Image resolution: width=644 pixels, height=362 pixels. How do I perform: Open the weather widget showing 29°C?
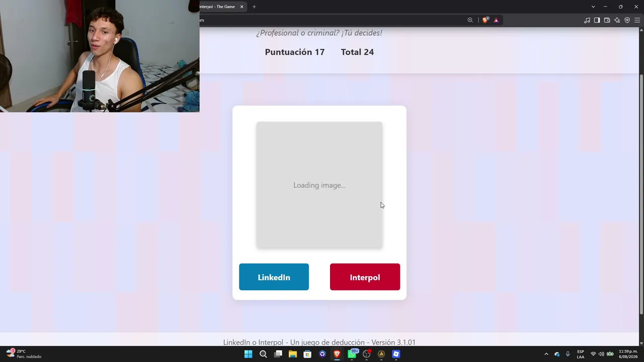pos(24,354)
